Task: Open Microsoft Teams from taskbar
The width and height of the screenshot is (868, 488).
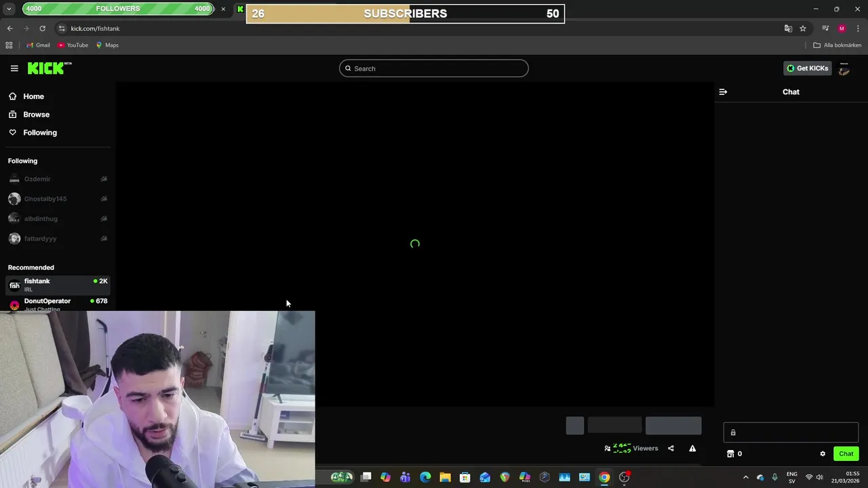Action: click(406, 477)
